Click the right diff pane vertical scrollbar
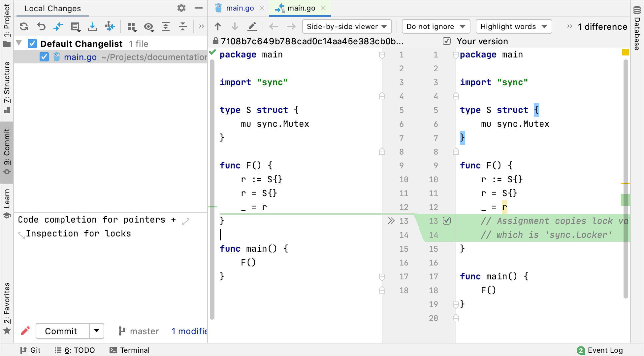Screen dimensions: 644x356 [626, 178]
